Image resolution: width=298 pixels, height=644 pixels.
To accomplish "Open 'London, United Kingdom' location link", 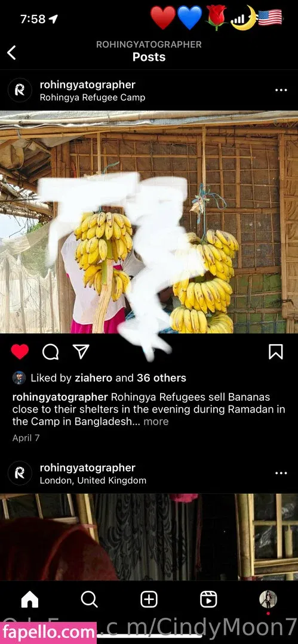I will 93,481.
